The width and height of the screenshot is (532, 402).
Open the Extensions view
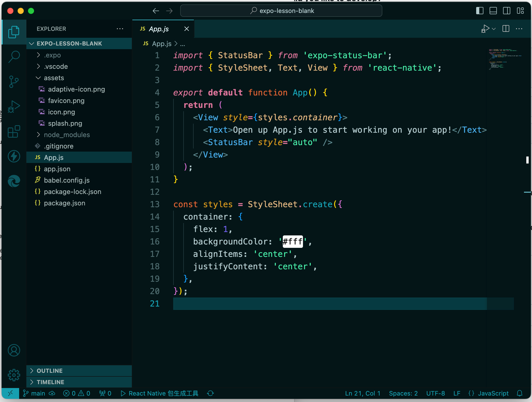(14, 131)
